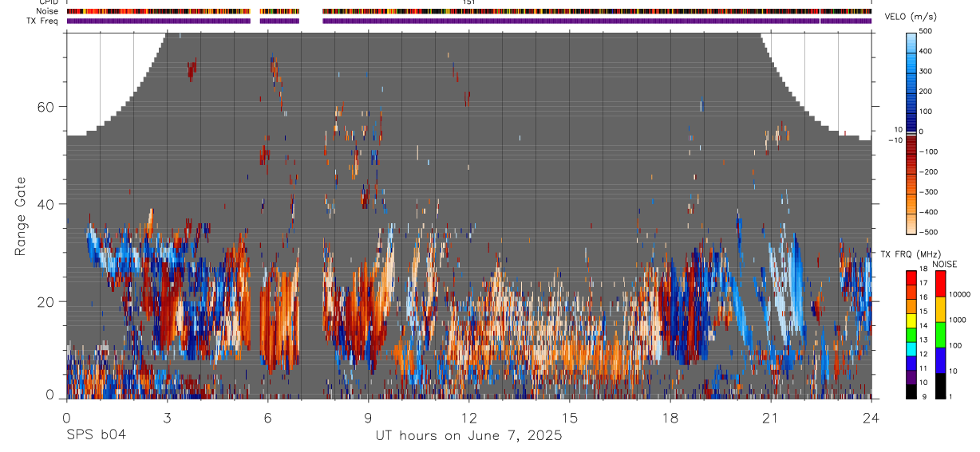Image resolution: width=980 pixels, height=452 pixels.
Task: Click the UT hours on June 7, 2025 title
Action: click(x=469, y=436)
